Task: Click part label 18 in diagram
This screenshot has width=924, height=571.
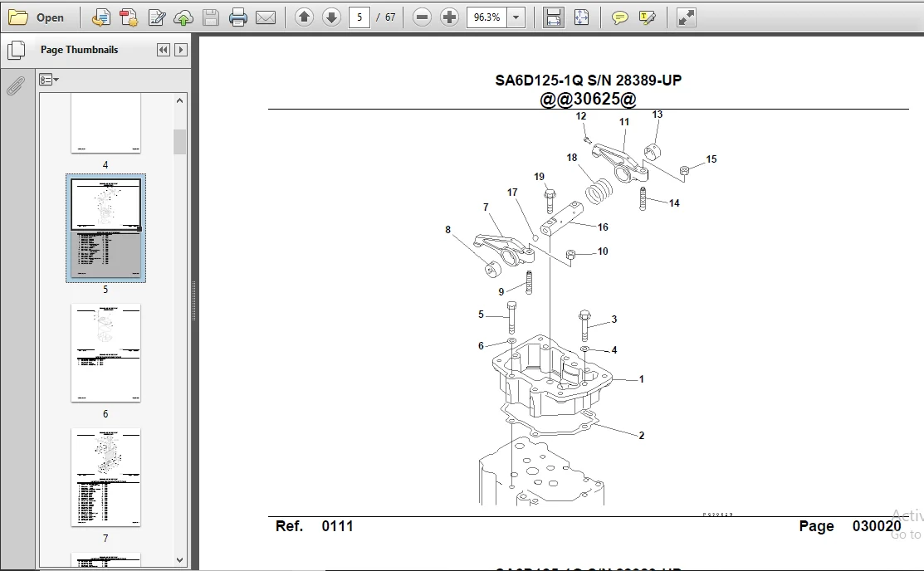Action: coord(572,158)
